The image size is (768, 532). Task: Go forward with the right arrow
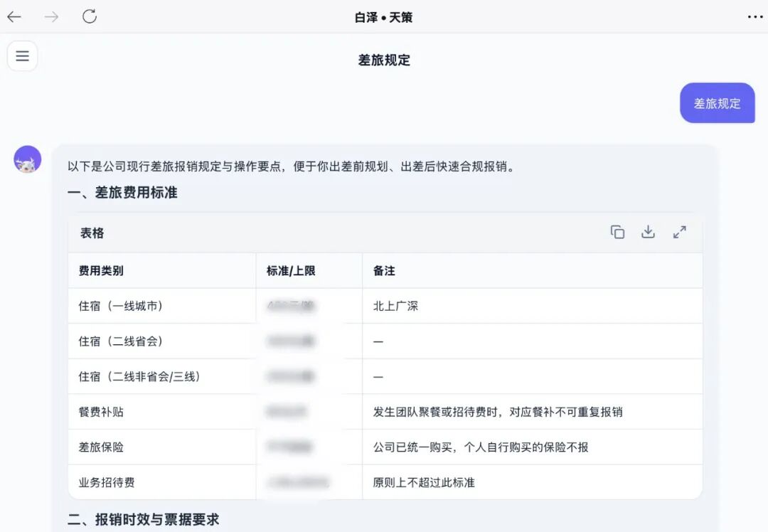click(51, 17)
